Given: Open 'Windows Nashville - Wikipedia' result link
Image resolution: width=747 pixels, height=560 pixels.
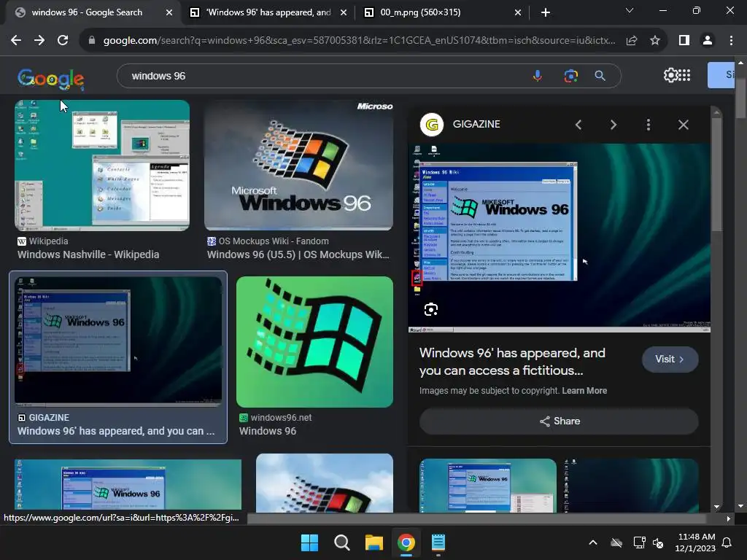Looking at the screenshot, I should click(x=88, y=254).
